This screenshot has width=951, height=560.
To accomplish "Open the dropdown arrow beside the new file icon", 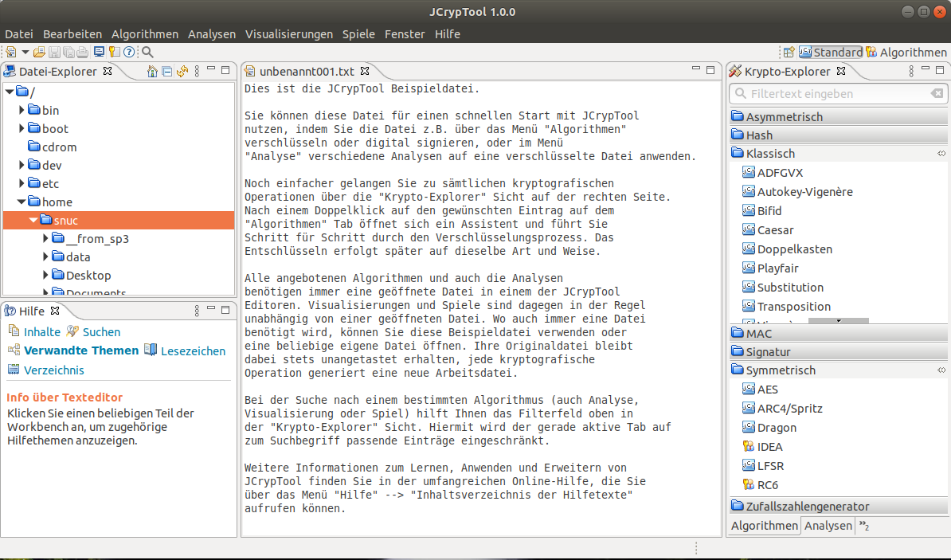I will 25,53.
